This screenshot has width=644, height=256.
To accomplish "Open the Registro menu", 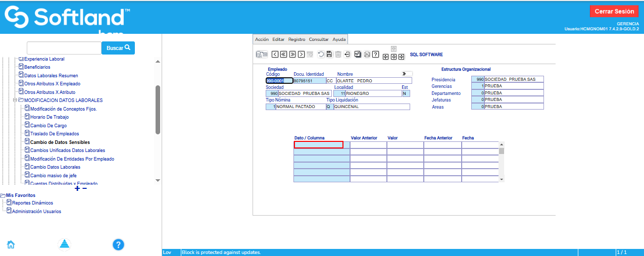I will [296, 39].
